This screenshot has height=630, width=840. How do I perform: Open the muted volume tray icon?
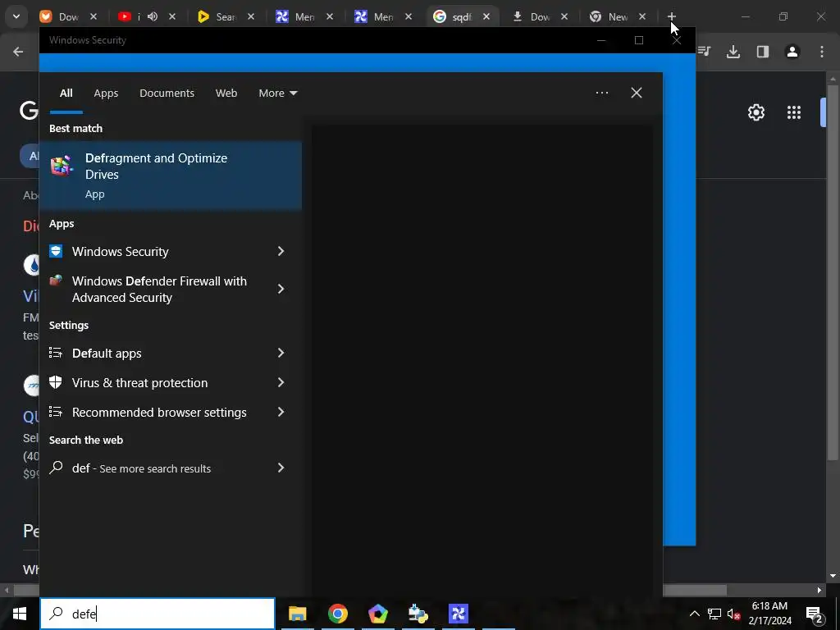pos(733,614)
